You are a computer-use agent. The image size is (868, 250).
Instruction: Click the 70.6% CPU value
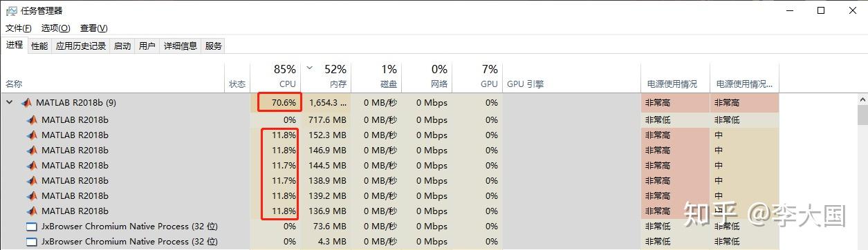coord(284,103)
